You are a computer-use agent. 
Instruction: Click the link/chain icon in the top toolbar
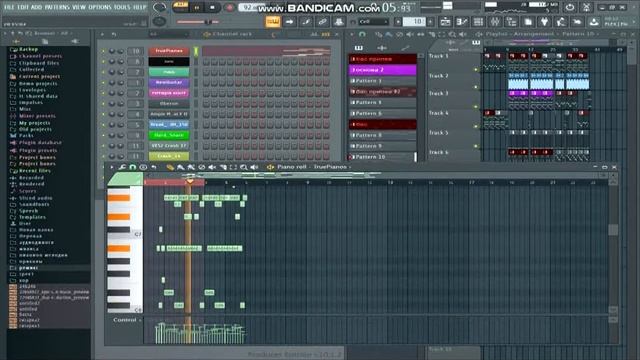322,22
